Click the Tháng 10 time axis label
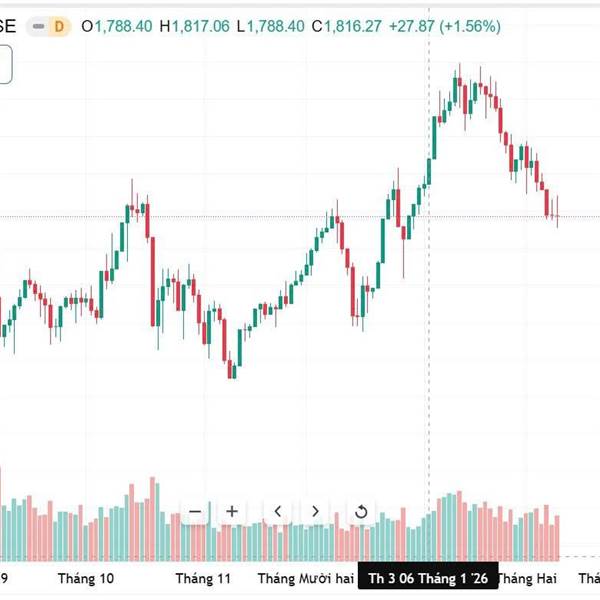Viewport: 600px width, 600px height. coord(86,578)
